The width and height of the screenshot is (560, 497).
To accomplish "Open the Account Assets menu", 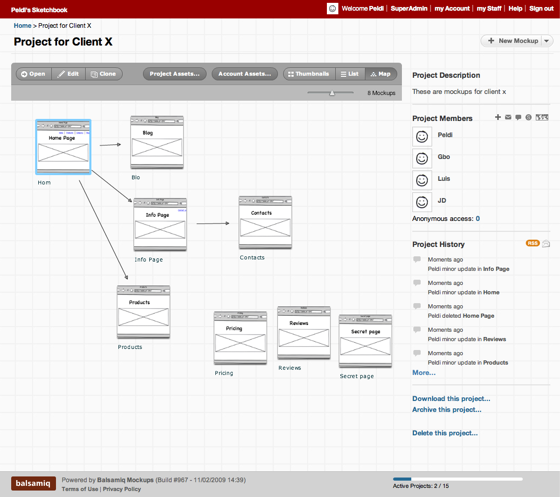I will (x=245, y=74).
